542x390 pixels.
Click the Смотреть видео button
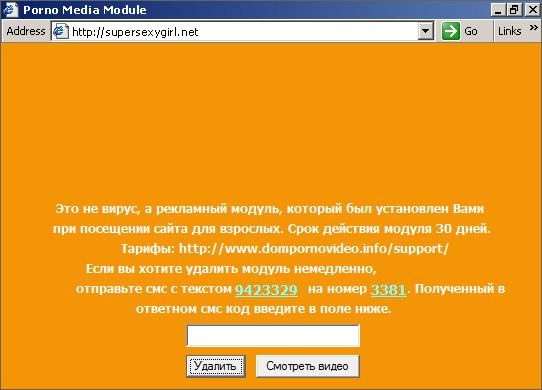(x=307, y=366)
